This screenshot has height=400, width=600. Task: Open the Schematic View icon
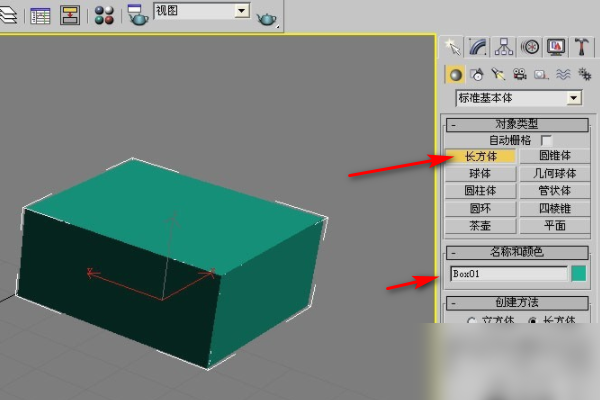70,16
